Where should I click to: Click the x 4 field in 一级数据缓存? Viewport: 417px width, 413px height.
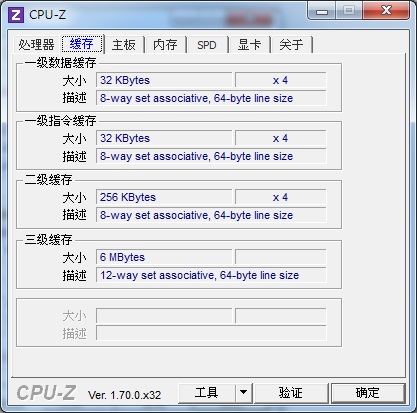click(280, 80)
